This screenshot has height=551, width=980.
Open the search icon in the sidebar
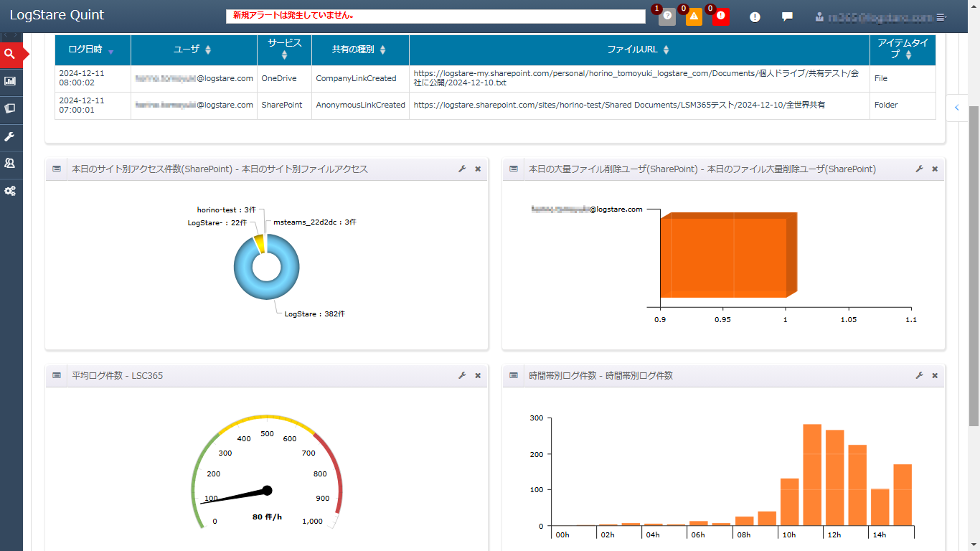coord(10,54)
